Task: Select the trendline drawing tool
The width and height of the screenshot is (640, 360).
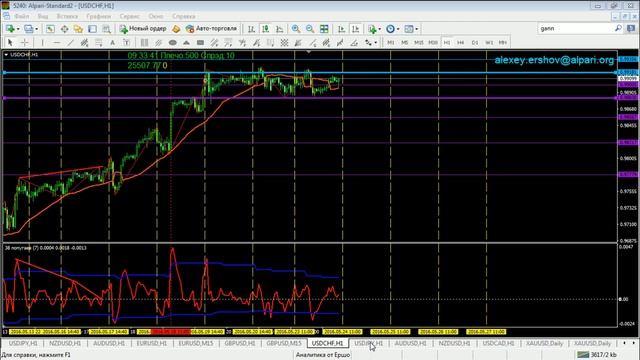Action: (x=71, y=42)
